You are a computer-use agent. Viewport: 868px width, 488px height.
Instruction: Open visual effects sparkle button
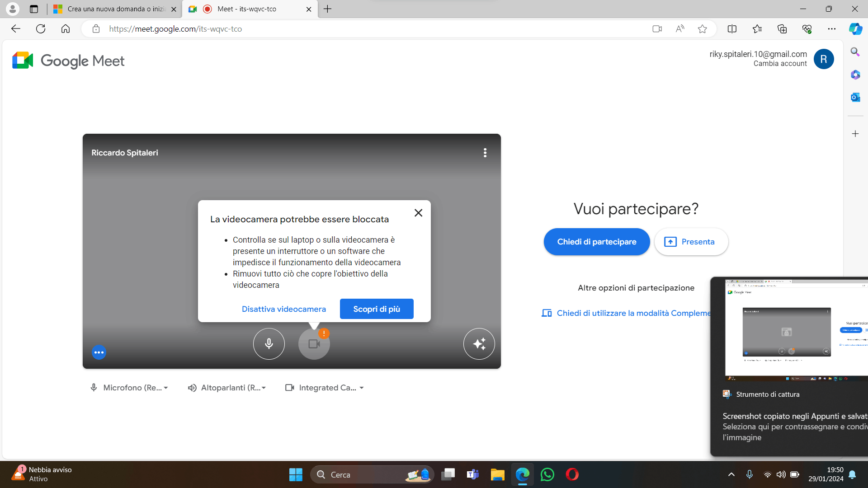coord(479,344)
